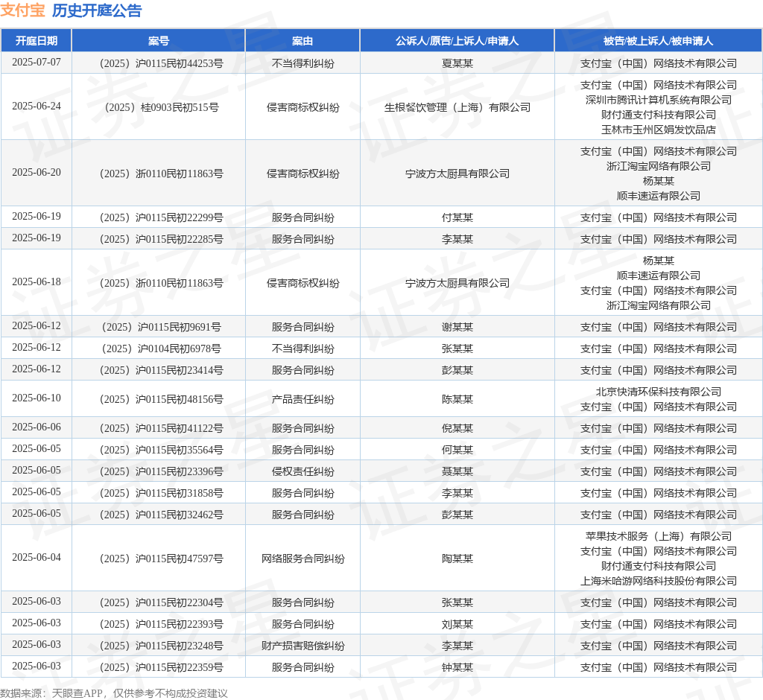763x700 pixels.
Task: Click plaintiff 夏某某
Action: tap(458, 63)
